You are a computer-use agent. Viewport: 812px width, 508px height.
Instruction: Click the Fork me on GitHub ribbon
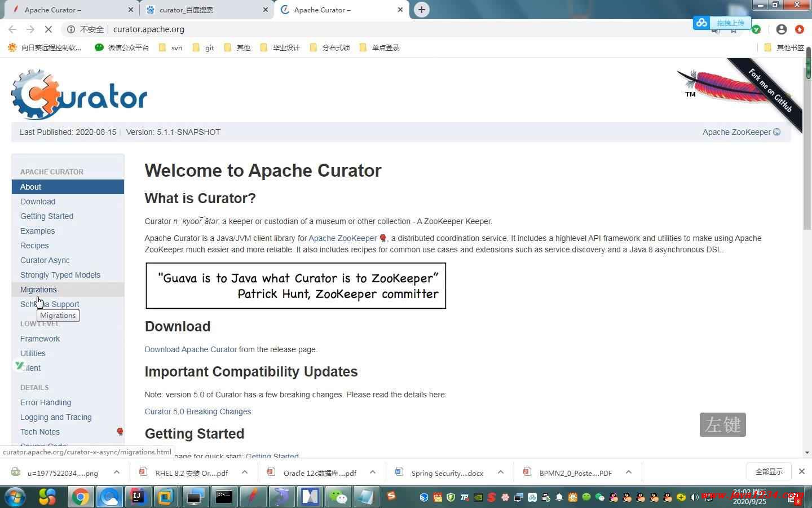point(770,90)
